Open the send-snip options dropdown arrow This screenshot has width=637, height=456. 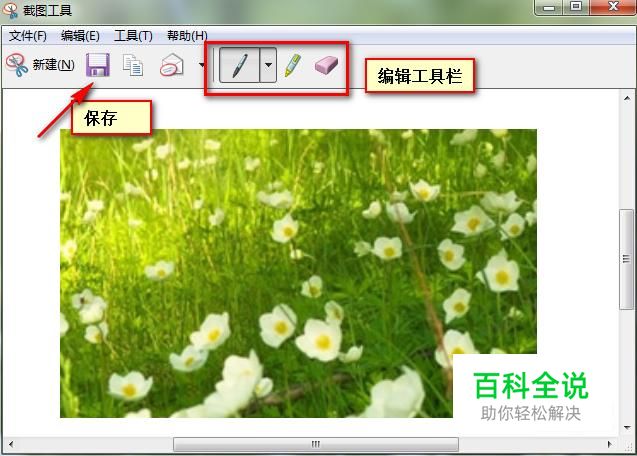tap(202, 65)
